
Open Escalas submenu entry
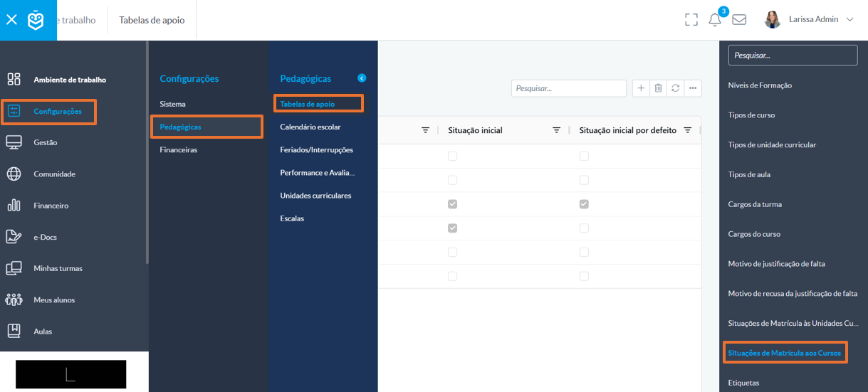pyautogui.click(x=292, y=218)
